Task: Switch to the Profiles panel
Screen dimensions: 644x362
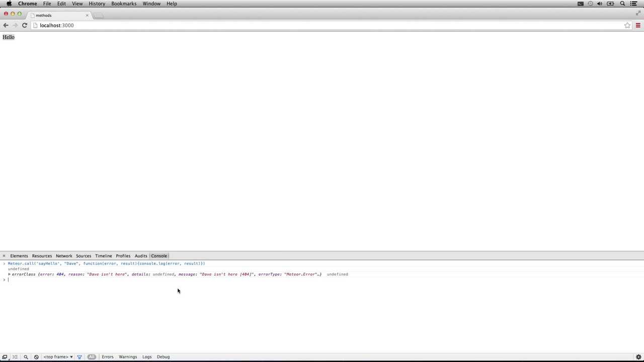Action: coord(123,256)
